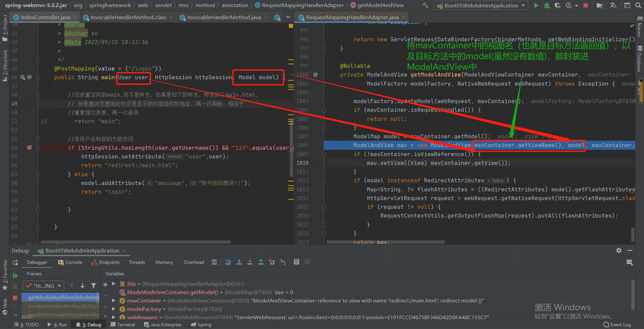Expand more debug toolbar actions chevrons
This screenshot has height=329, width=644.
tap(15, 315)
